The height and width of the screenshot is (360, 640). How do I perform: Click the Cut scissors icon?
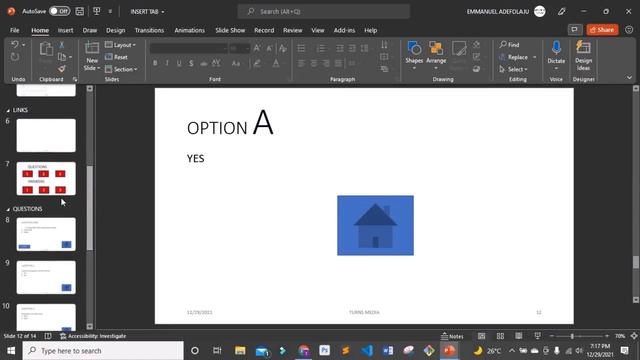62,44
